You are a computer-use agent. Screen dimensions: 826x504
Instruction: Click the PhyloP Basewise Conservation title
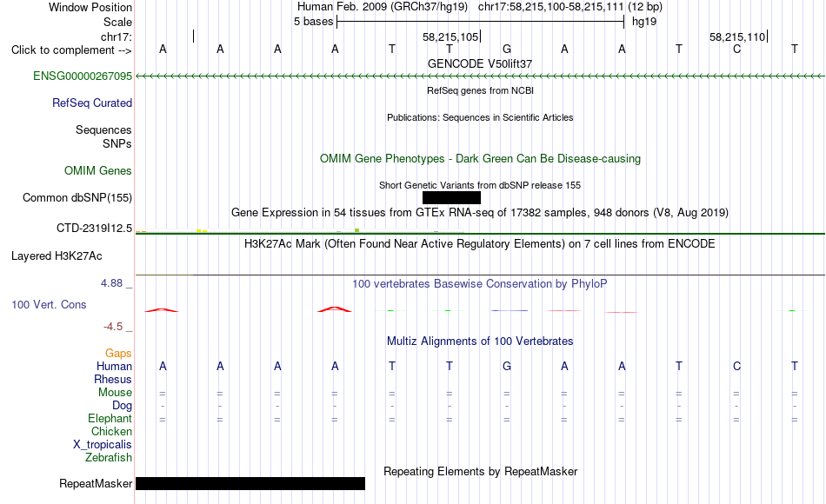[480, 284]
